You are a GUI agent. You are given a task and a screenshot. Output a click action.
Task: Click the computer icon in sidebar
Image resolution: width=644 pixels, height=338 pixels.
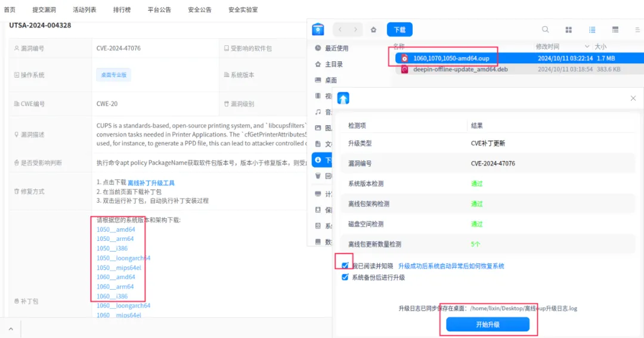pos(318,194)
